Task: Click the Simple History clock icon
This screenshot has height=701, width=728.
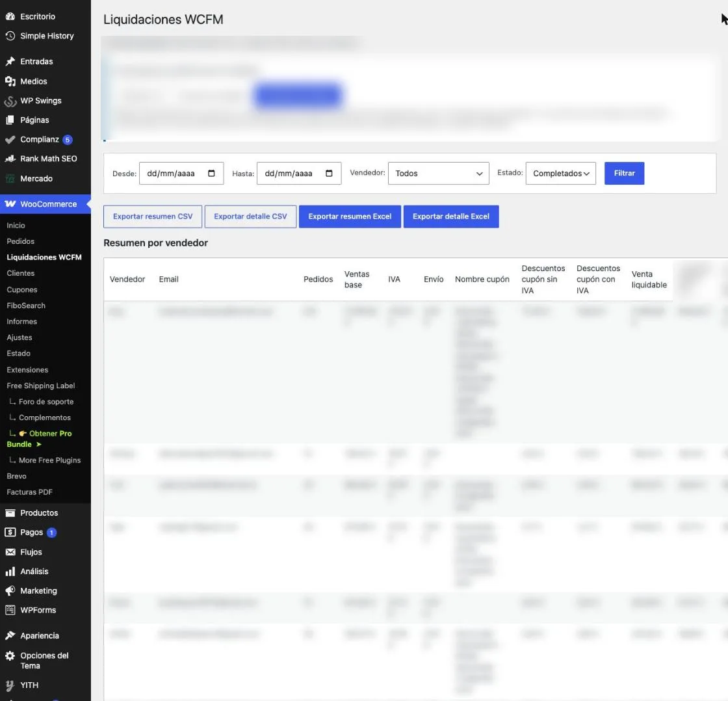Action: pyautogui.click(x=10, y=36)
